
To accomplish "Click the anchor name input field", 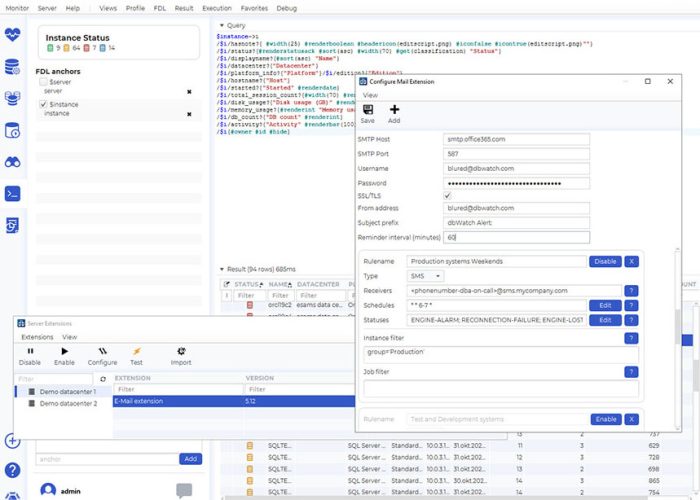I will [x=107, y=459].
